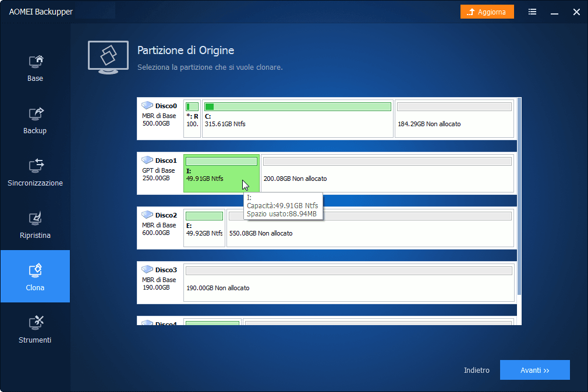This screenshot has height=392, width=588.
Task: Click the disk list vertical scrollbar
Action: pos(519,197)
